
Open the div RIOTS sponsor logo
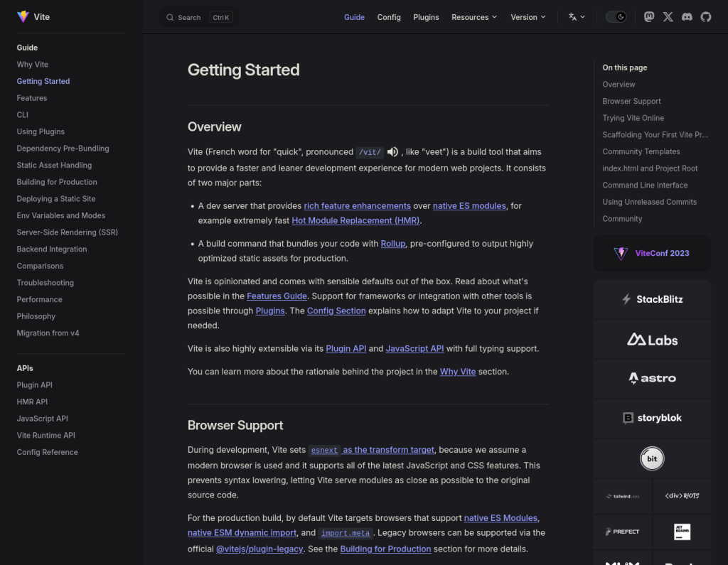point(682,496)
